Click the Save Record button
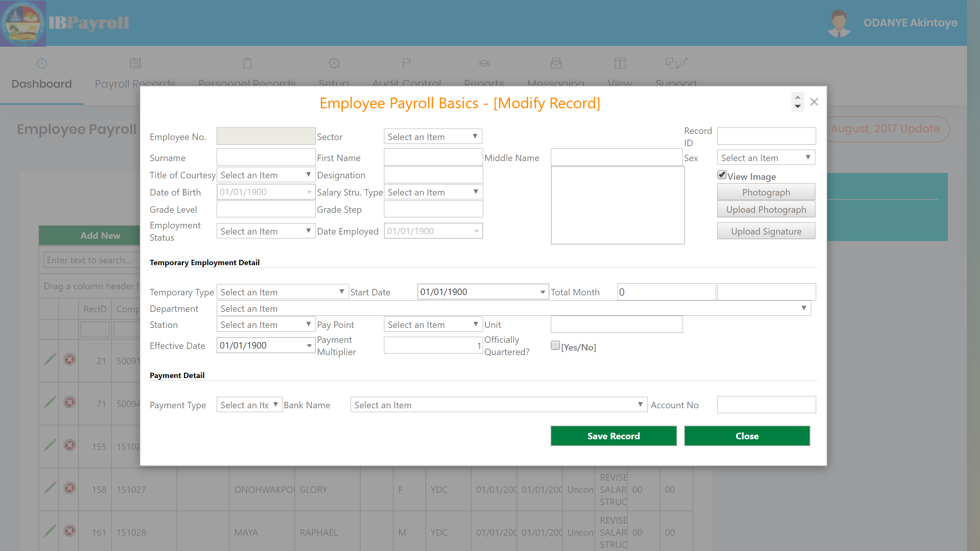 coord(613,436)
